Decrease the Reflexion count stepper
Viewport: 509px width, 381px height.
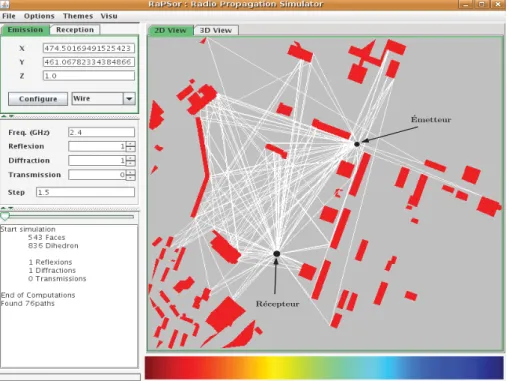131,149
